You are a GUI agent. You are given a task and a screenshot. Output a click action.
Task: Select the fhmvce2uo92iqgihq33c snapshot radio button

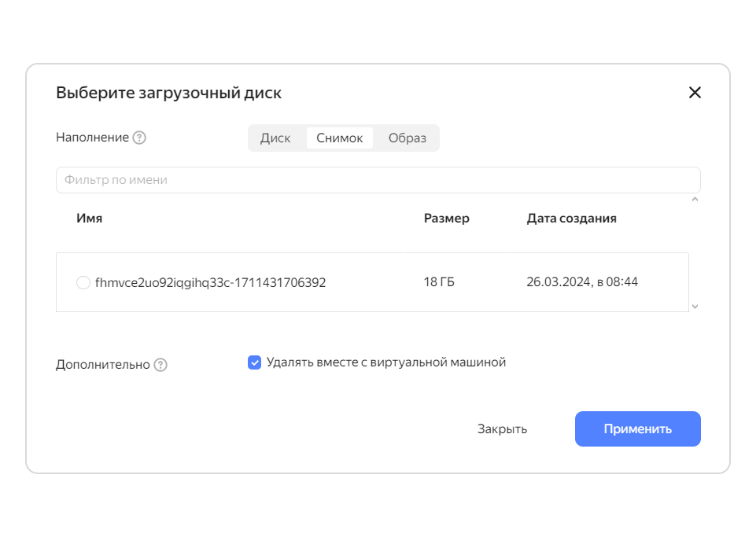[83, 282]
